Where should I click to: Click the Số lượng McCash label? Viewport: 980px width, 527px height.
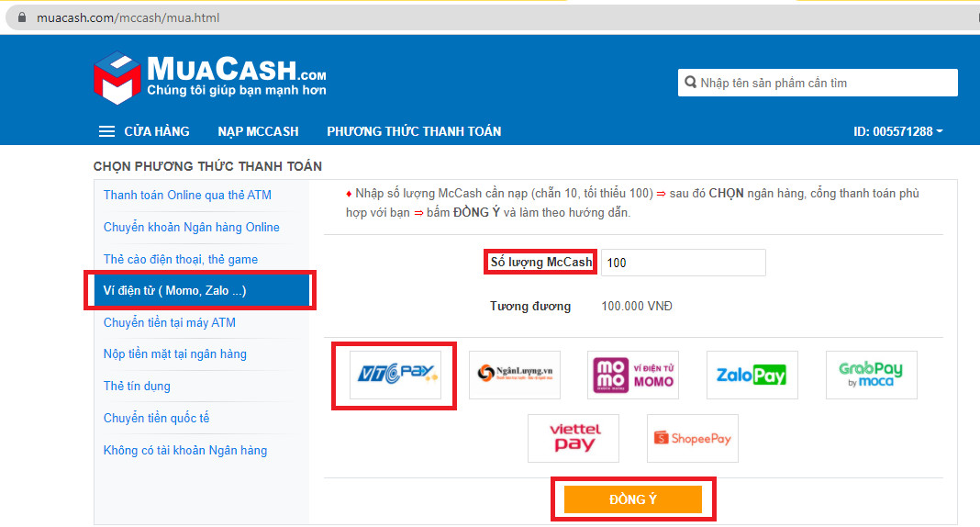click(541, 262)
